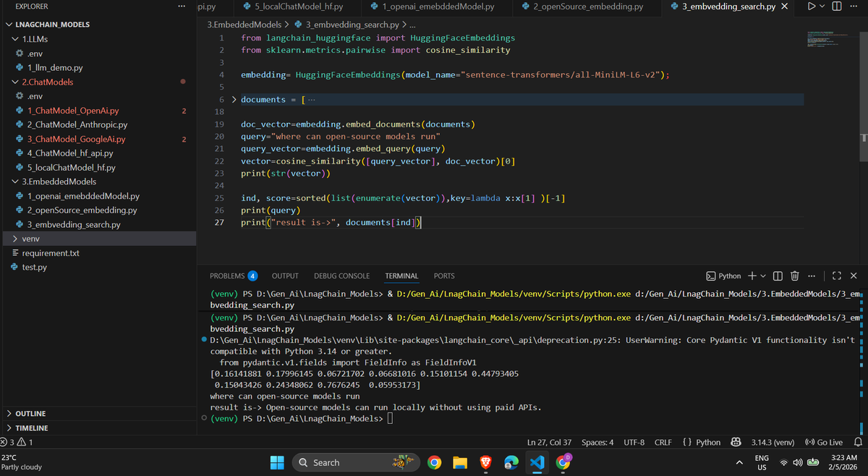Expand the folded documents list on line 6
Image resolution: width=868 pixels, height=476 pixels.
coord(234,99)
